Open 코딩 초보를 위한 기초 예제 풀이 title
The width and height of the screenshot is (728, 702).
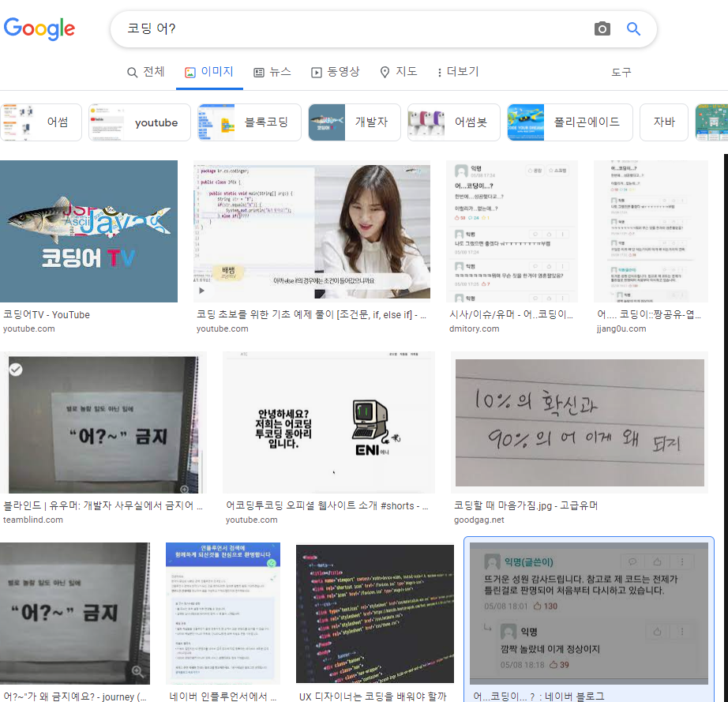point(311,315)
